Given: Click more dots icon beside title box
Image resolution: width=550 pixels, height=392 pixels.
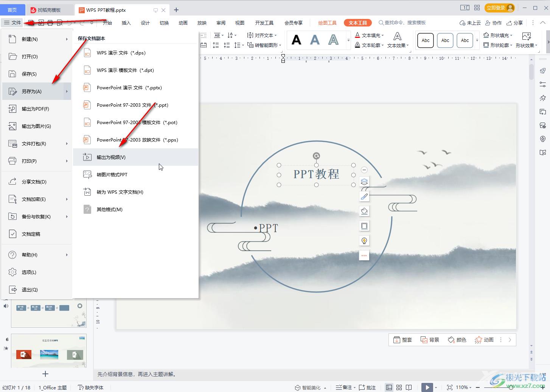Looking at the screenshot, I should 364,255.
